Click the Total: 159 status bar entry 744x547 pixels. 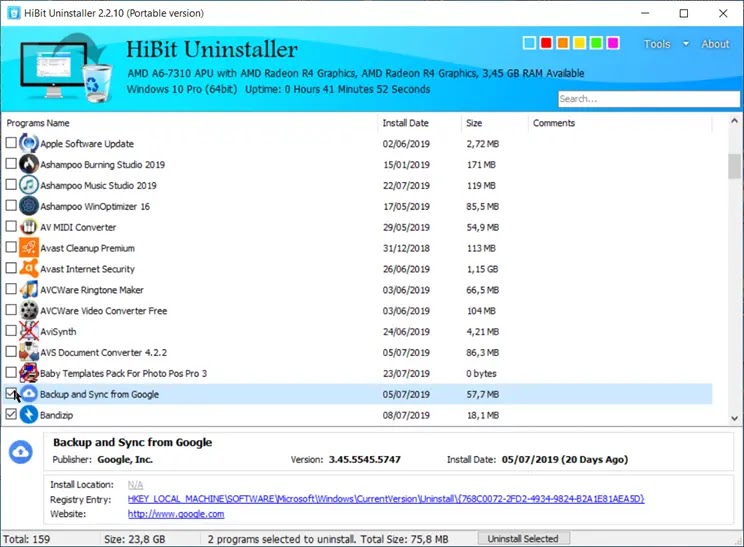click(x=27, y=539)
